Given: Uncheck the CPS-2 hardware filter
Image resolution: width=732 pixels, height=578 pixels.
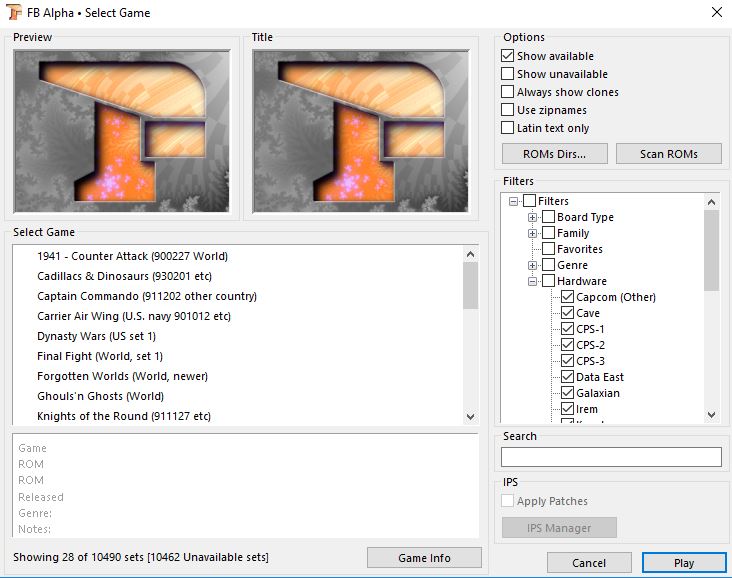Looking at the screenshot, I should coord(567,345).
